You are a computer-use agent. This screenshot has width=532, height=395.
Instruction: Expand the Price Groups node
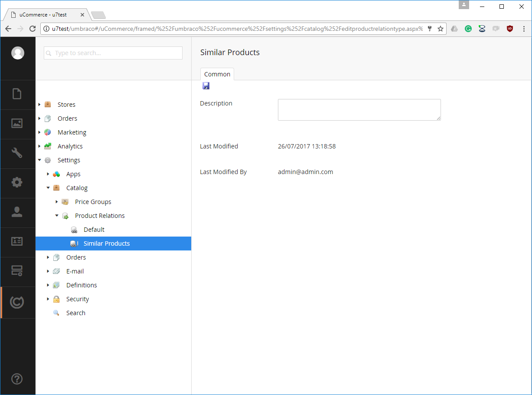pos(57,202)
